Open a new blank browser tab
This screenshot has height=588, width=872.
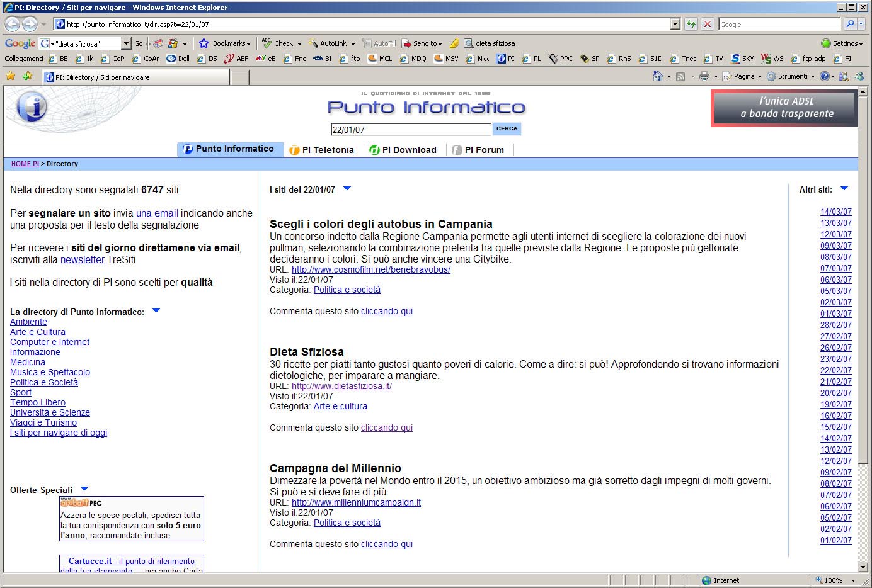[240, 77]
